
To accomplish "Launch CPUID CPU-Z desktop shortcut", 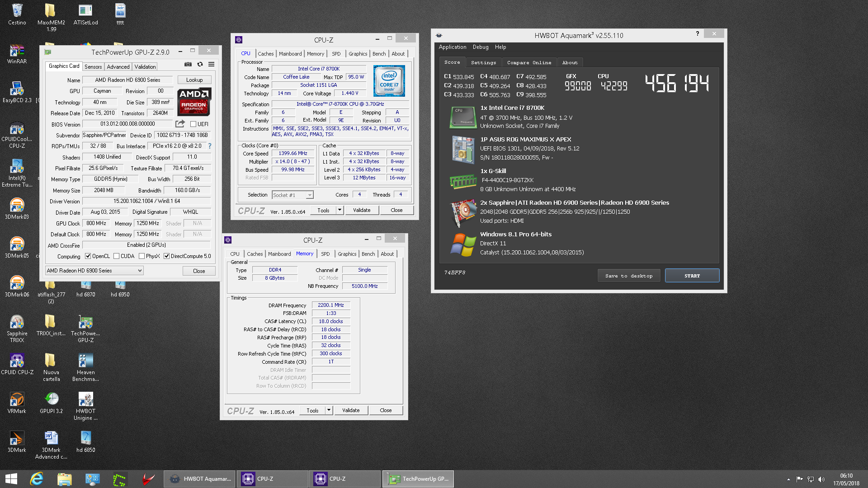I will [17, 364].
